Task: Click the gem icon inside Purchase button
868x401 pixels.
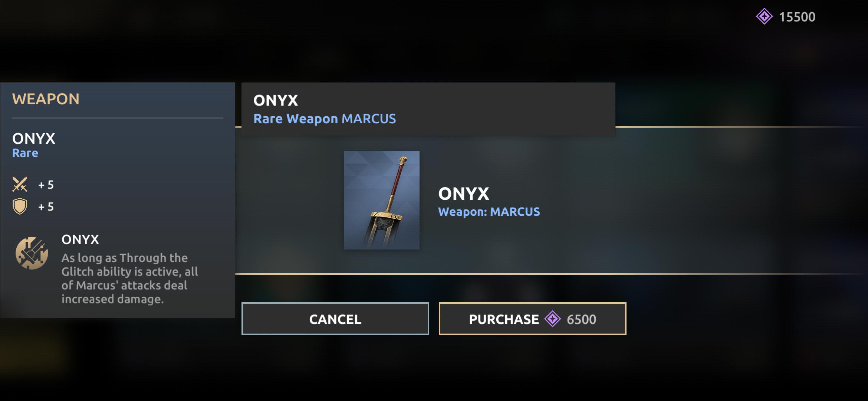Action: [552, 319]
